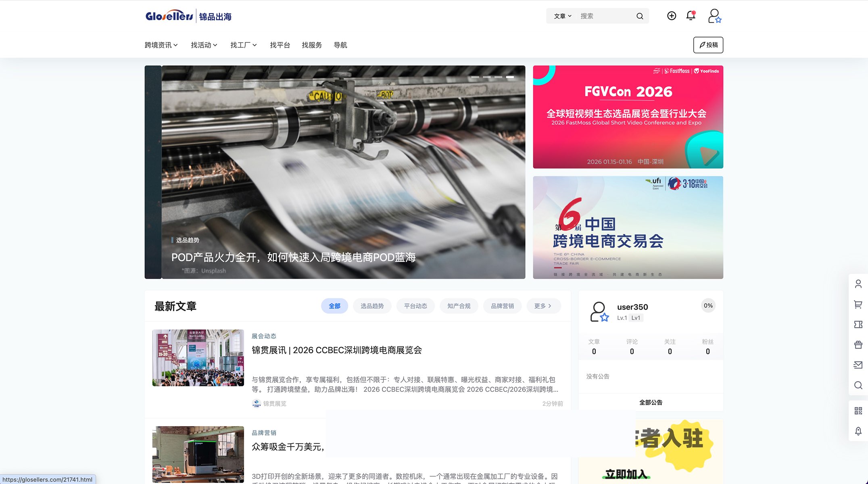
Task: Click previous carousel slide strip on left
Action: tap(153, 172)
